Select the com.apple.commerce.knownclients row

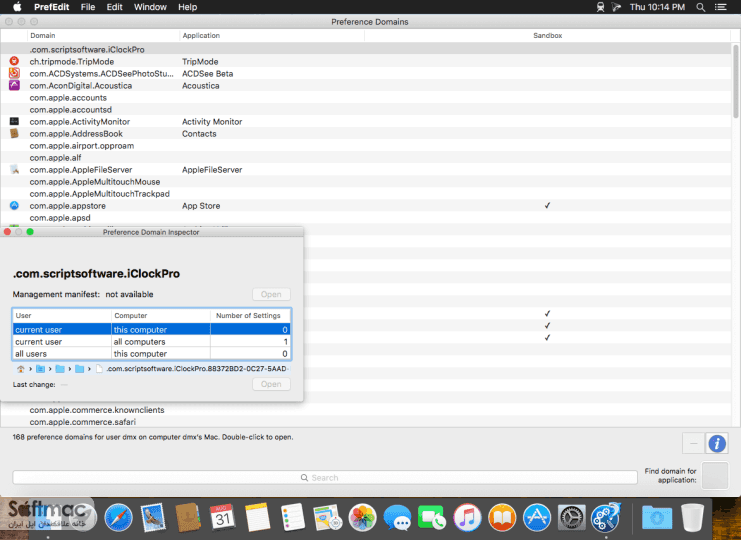(x=366, y=410)
